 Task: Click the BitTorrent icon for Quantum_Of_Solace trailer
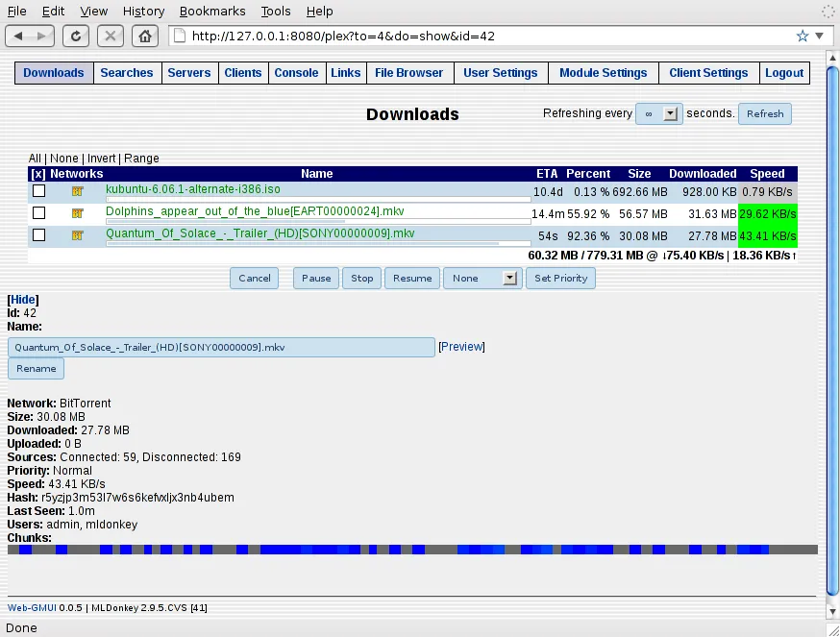(77, 233)
